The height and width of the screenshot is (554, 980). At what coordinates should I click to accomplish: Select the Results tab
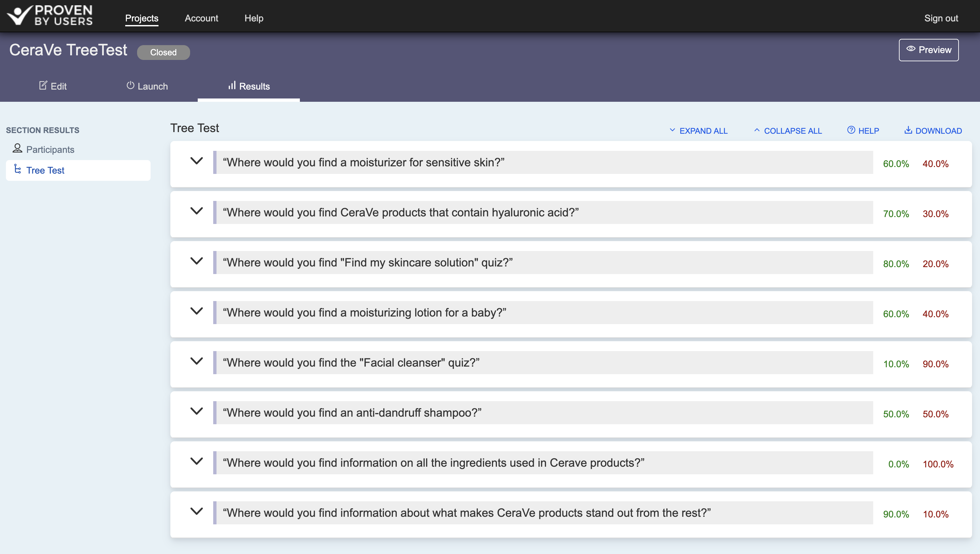[249, 86]
